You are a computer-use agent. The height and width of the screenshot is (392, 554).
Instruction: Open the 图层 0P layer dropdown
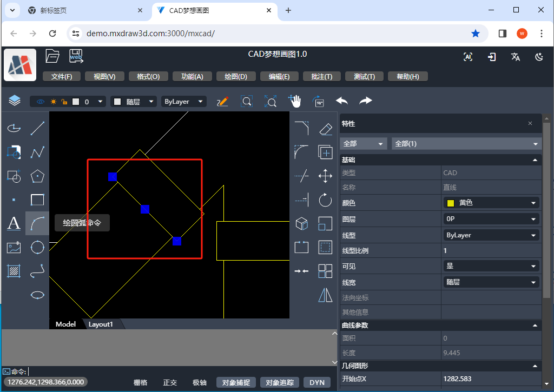point(491,219)
